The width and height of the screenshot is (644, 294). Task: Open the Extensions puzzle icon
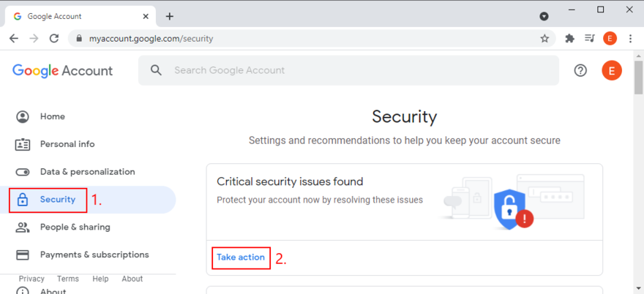569,39
